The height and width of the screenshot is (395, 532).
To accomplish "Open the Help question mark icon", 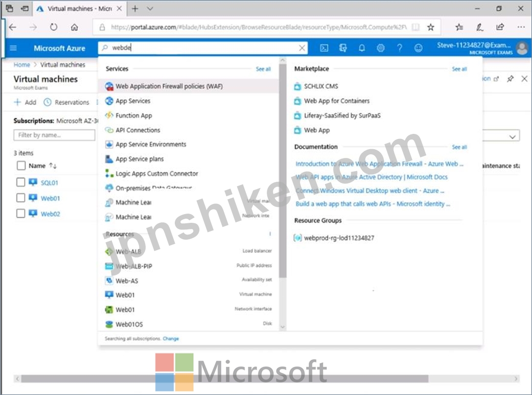I will pos(399,48).
